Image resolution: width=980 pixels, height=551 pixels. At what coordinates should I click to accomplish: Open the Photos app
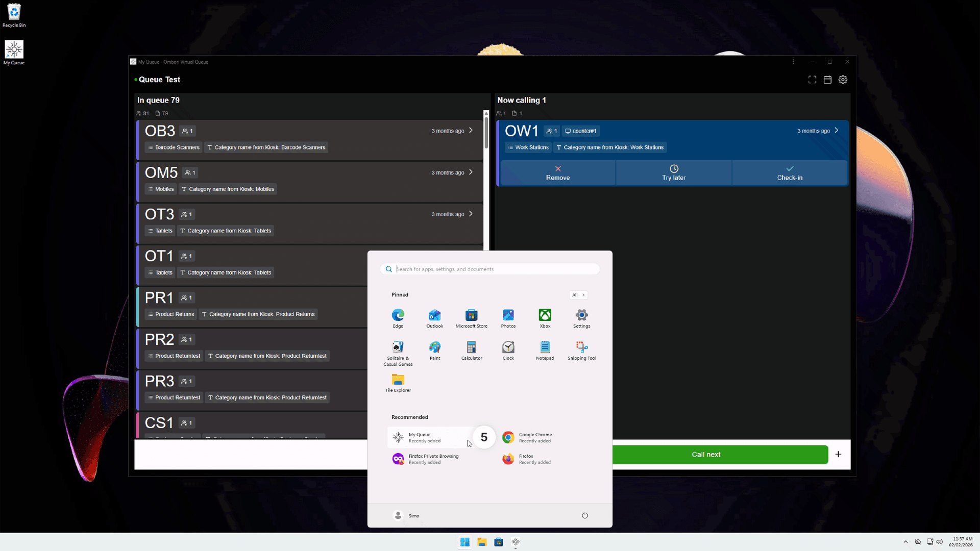point(508,318)
